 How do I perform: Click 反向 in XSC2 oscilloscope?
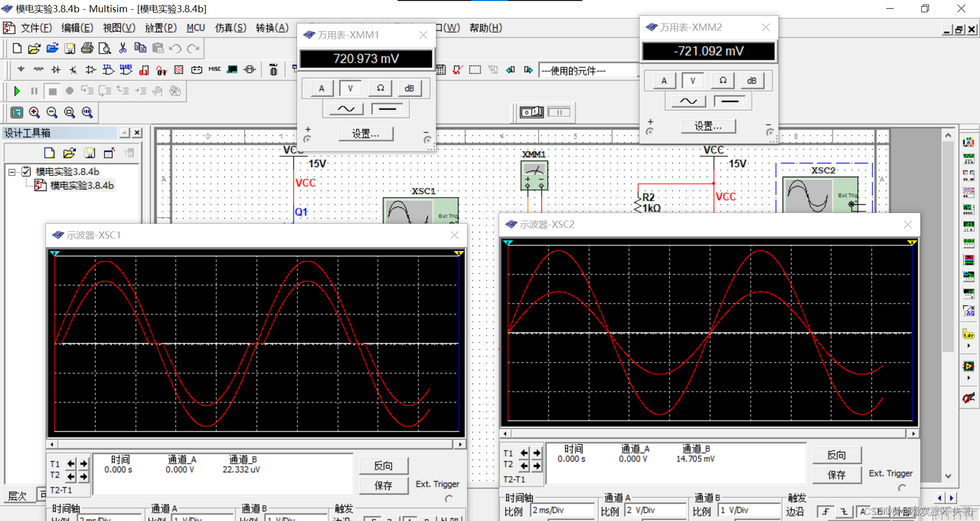click(x=837, y=455)
